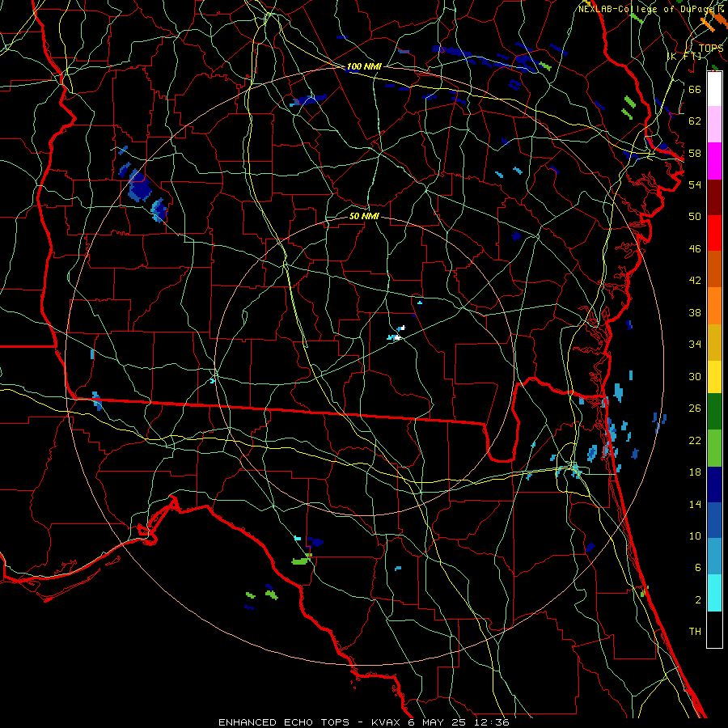Viewport: 728px width, 728px height.
Task: Click the 6 value on the legend scale
Action: pos(697,568)
